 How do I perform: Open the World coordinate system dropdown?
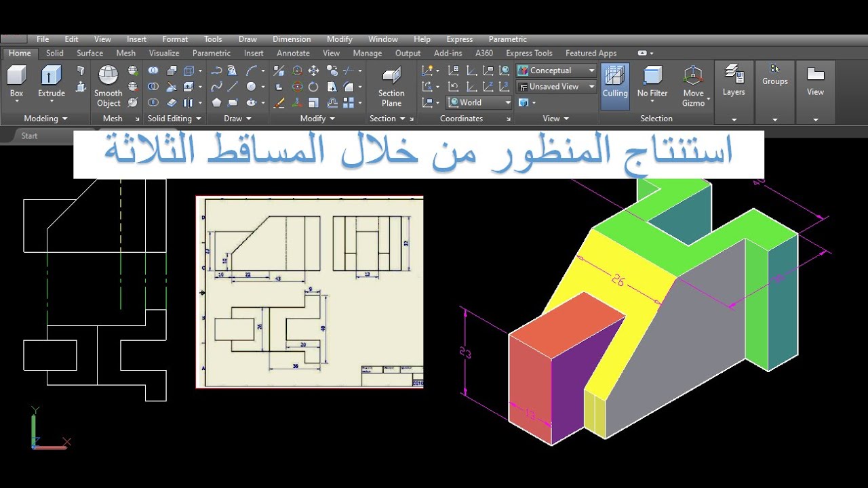(x=479, y=103)
